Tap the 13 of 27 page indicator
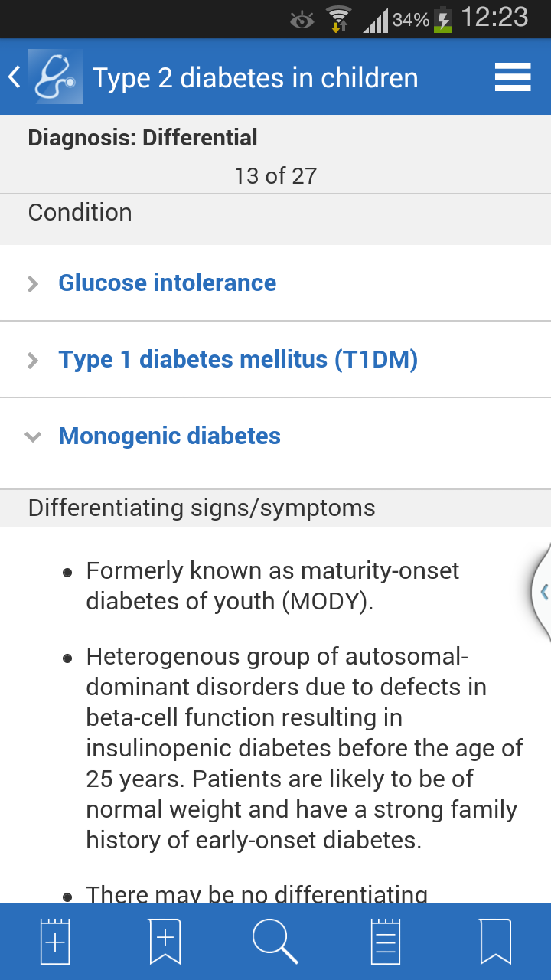Screen dimensions: 551x980 275,176
